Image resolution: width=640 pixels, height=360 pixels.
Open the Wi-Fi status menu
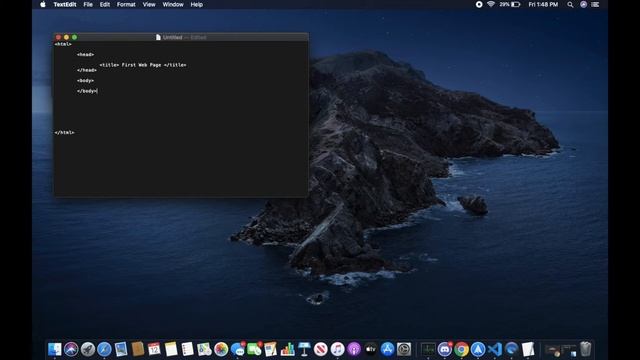point(491,4)
